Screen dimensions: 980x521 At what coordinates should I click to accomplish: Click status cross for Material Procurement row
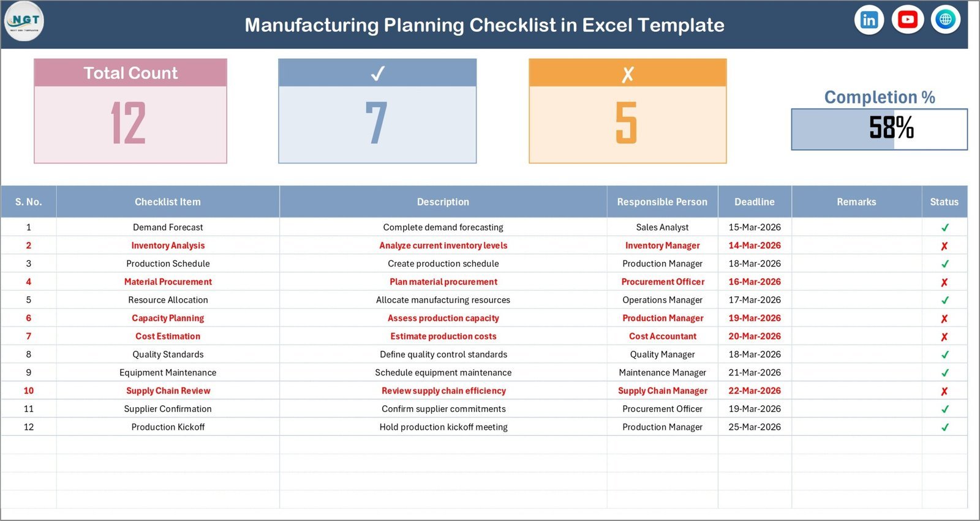[x=944, y=282]
